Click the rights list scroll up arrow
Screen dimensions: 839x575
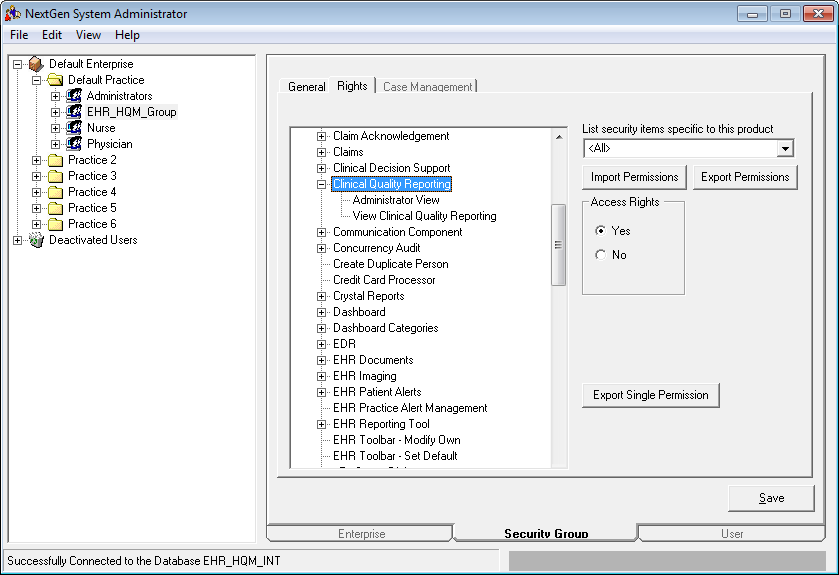point(559,137)
